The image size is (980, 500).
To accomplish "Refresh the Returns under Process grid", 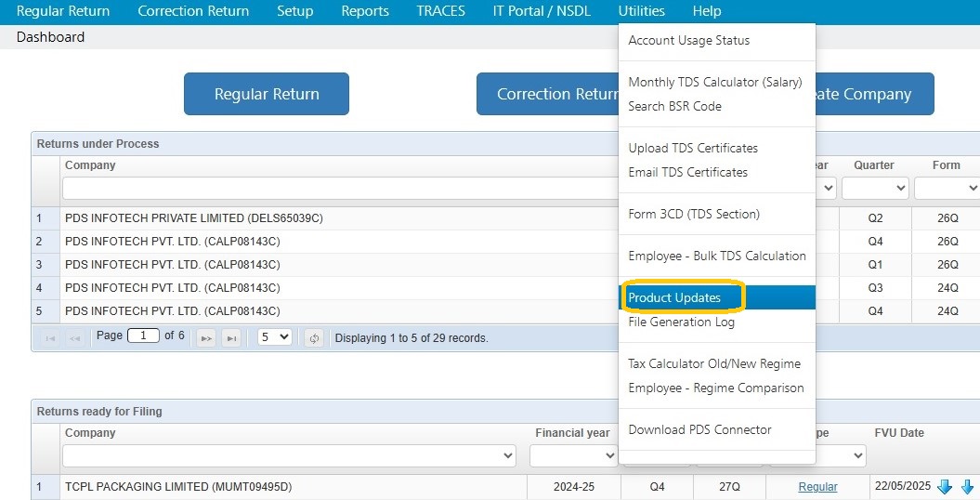I will point(314,338).
